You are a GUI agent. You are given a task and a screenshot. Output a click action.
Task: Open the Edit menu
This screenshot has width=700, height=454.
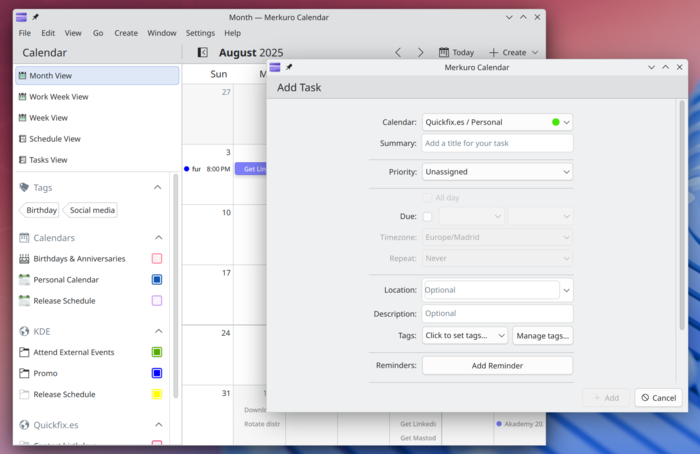(48, 33)
